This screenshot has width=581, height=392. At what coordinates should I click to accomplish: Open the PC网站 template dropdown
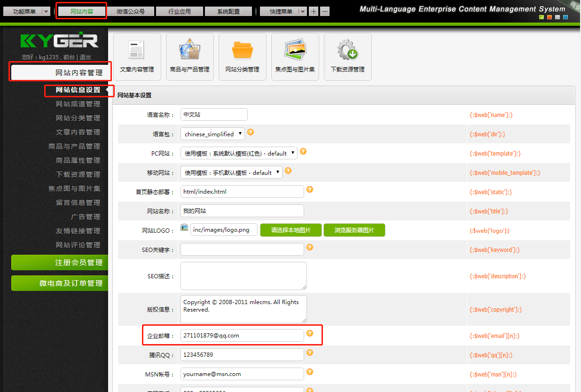(239, 153)
